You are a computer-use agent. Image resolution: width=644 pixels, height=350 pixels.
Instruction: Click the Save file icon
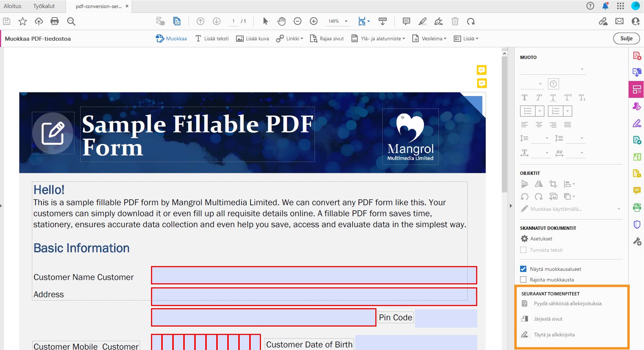pos(7,21)
